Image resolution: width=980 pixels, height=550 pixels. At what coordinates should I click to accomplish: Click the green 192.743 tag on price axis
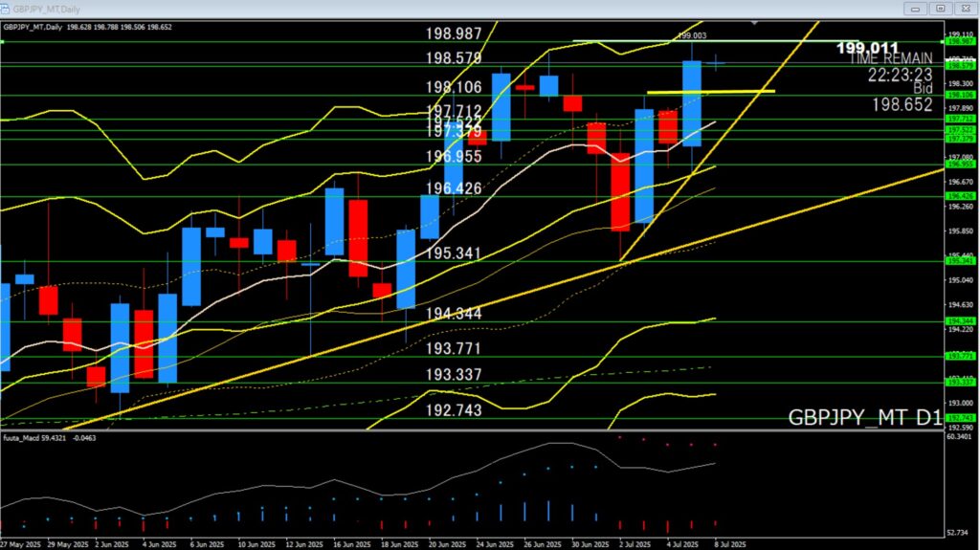pos(961,418)
